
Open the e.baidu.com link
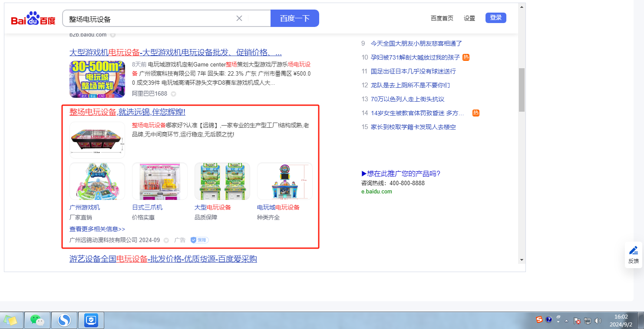(x=376, y=192)
